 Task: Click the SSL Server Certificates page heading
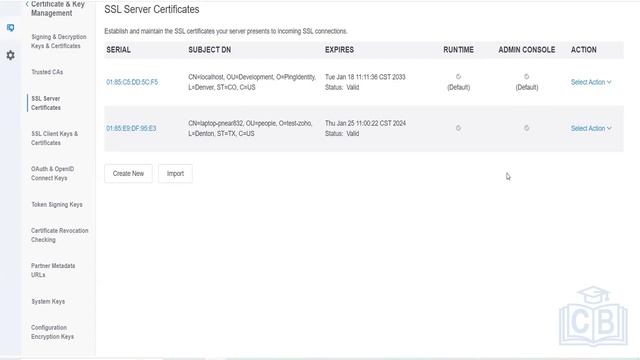pyautogui.click(x=152, y=9)
